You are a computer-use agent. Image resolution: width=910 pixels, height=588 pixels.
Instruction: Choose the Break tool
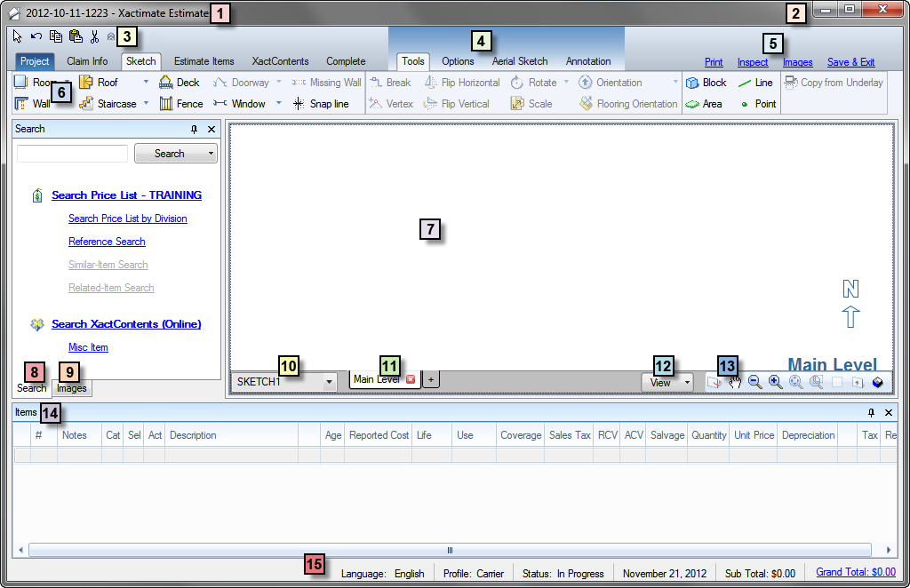(391, 83)
